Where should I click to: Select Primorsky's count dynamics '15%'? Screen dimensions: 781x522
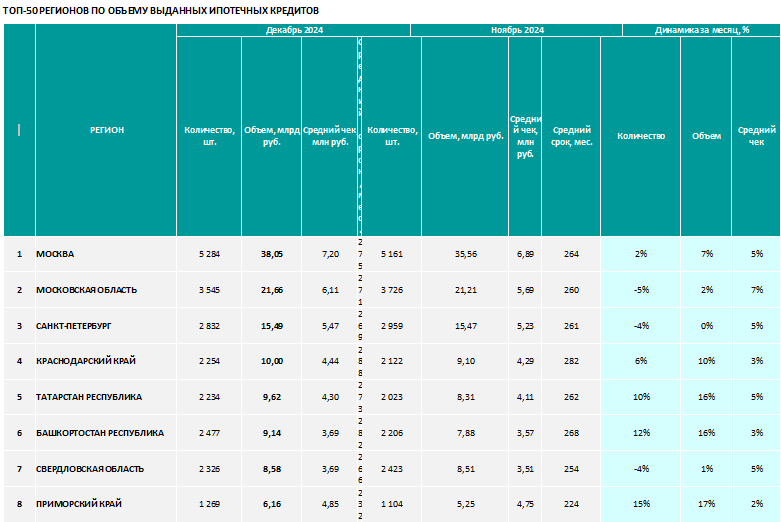pyautogui.click(x=641, y=504)
